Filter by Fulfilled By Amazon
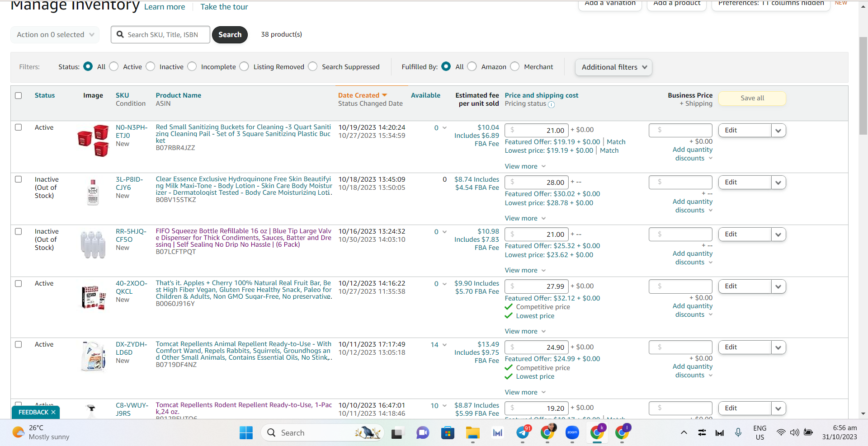Viewport: 868px width, 446px height. click(472, 66)
